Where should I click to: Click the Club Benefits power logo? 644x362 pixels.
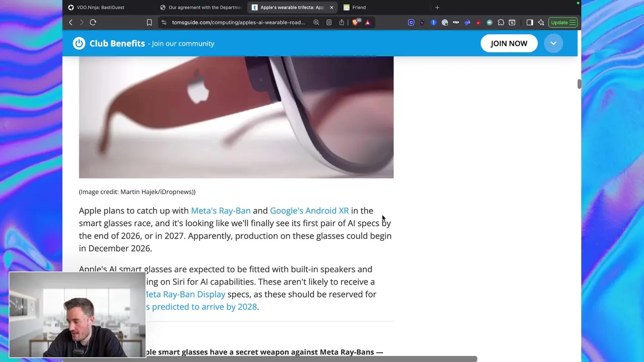(79, 43)
